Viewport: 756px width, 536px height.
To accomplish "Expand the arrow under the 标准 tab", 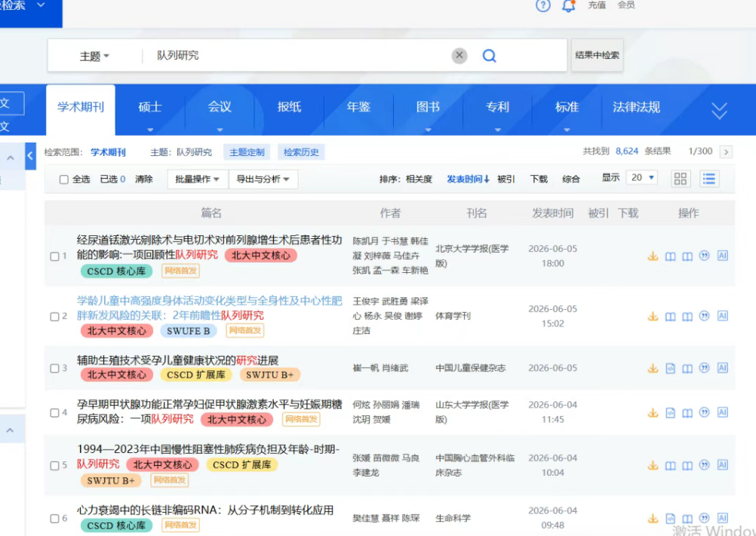I will click(567, 130).
